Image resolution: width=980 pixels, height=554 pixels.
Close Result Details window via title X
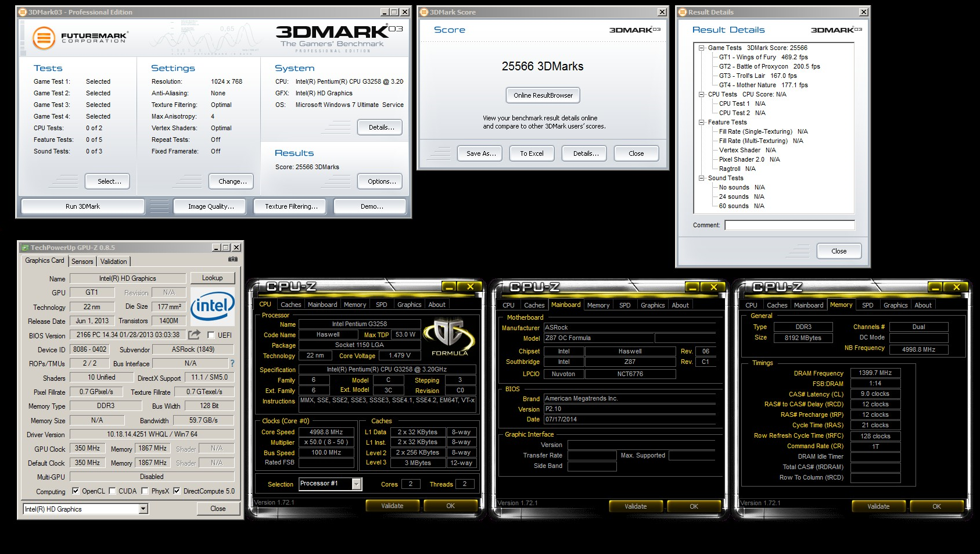click(x=864, y=12)
